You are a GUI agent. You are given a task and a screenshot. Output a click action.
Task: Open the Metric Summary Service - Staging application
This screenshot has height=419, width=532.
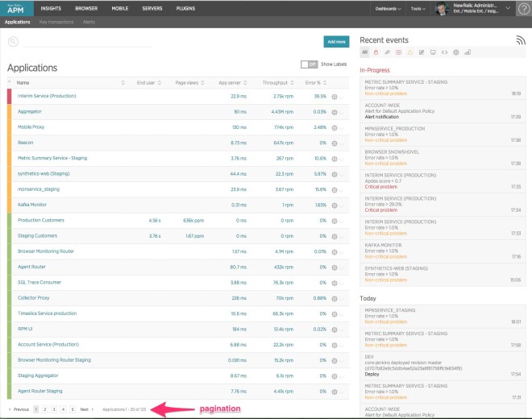tap(52, 158)
